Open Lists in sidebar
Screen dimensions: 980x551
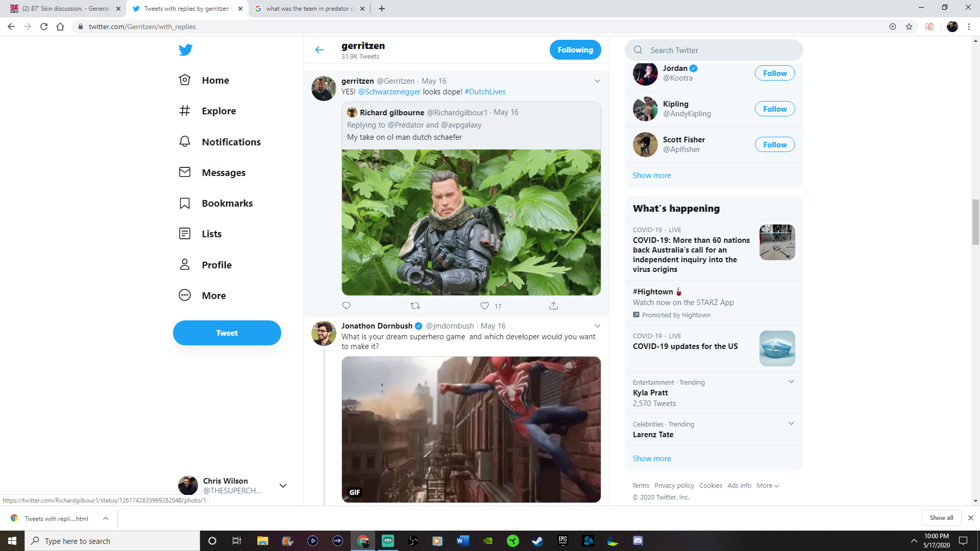pyautogui.click(x=201, y=234)
